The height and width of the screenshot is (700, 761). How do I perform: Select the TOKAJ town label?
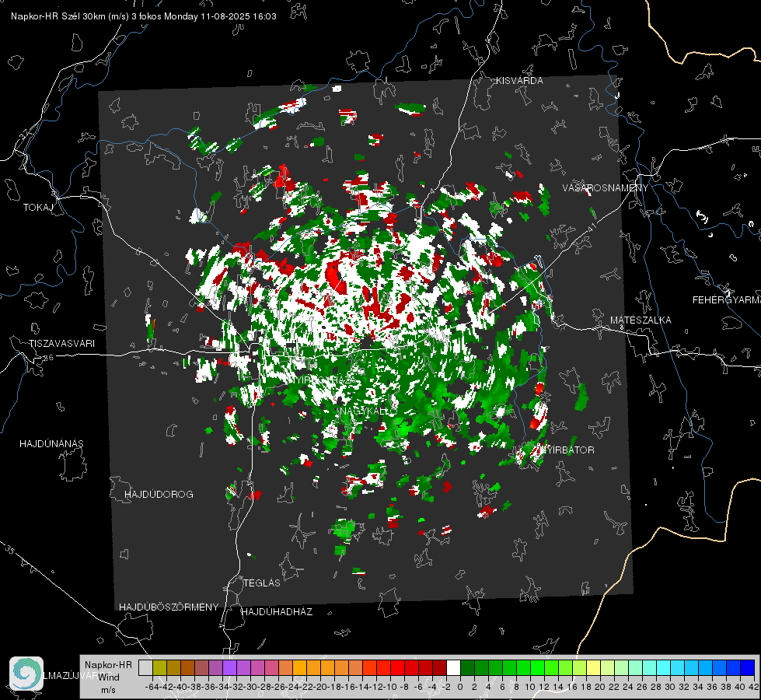(38, 208)
